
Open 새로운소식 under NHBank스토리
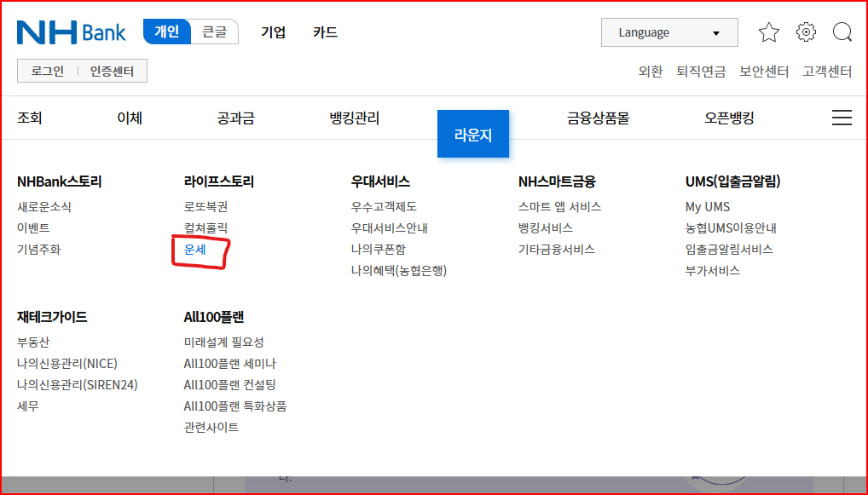[x=44, y=207]
